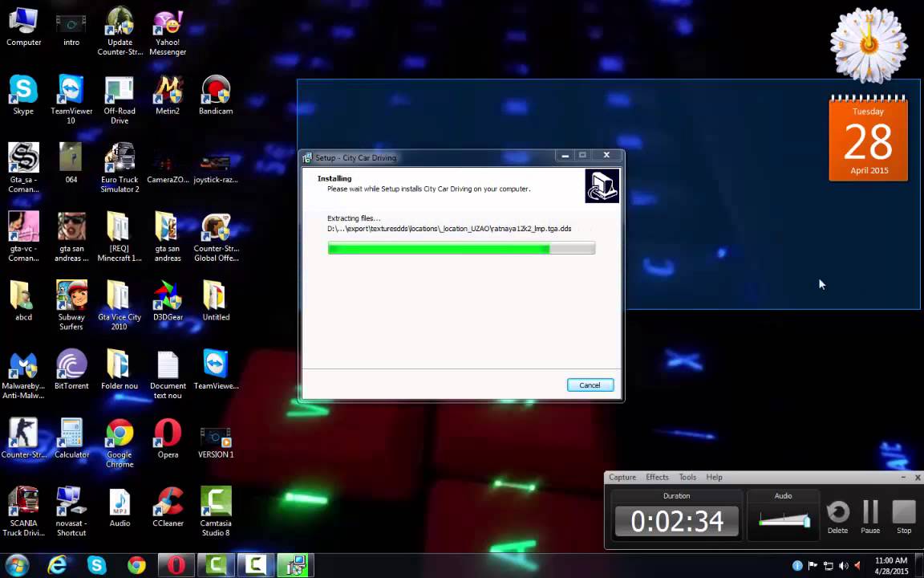Open gta-vc Comanda shortcut
The width and height of the screenshot is (924, 578).
[23, 237]
